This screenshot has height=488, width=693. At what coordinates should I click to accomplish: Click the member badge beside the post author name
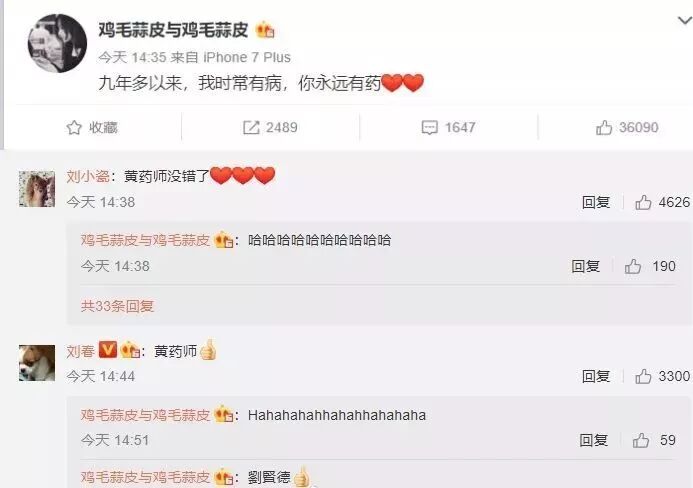(x=265, y=30)
